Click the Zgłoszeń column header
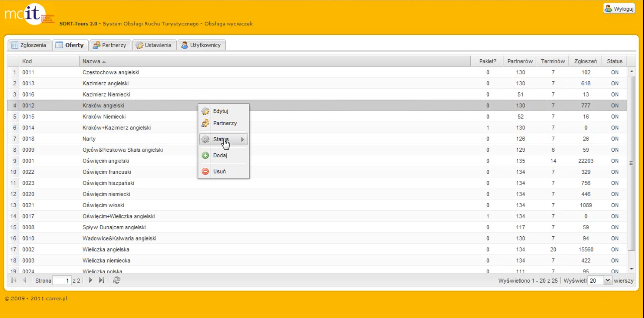644x318 pixels. point(585,61)
